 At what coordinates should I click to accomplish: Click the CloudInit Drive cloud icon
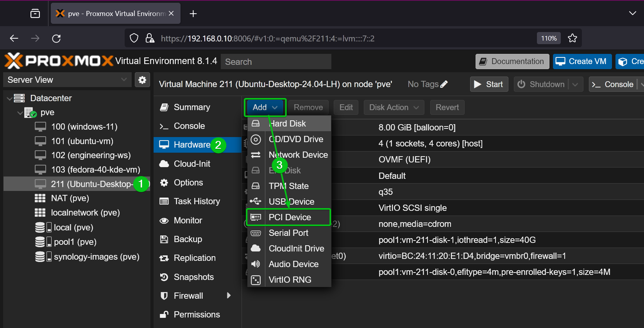click(x=256, y=248)
